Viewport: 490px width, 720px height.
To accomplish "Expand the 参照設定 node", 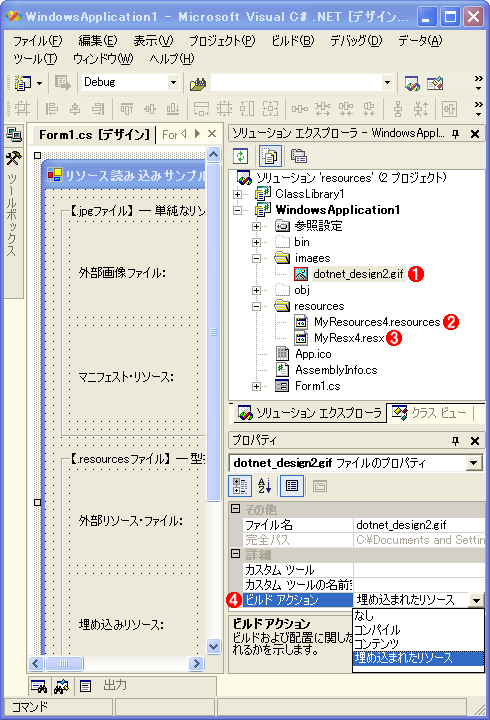I will [256, 226].
